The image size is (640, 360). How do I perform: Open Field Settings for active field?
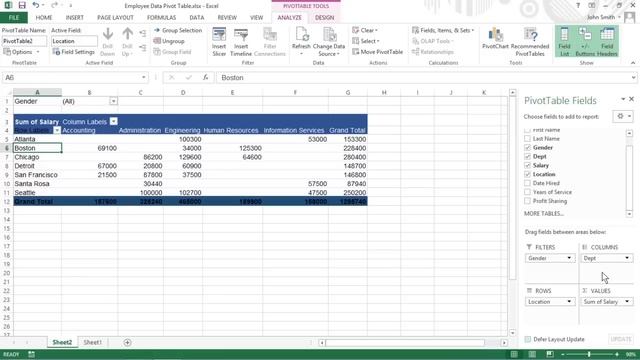pos(73,52)
